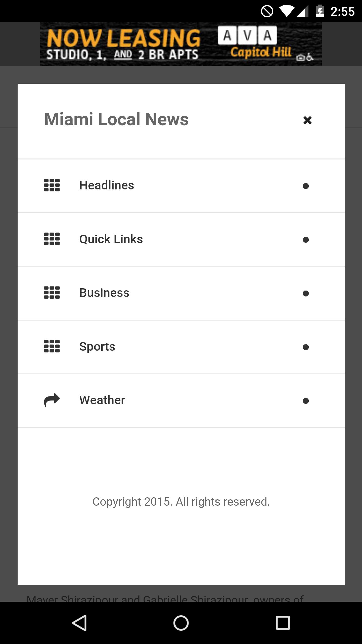The height and width of the screenshot is (644, 362).
Task: Open the recent apps square button
Action: pyautogui.click(x=283, y=623)
